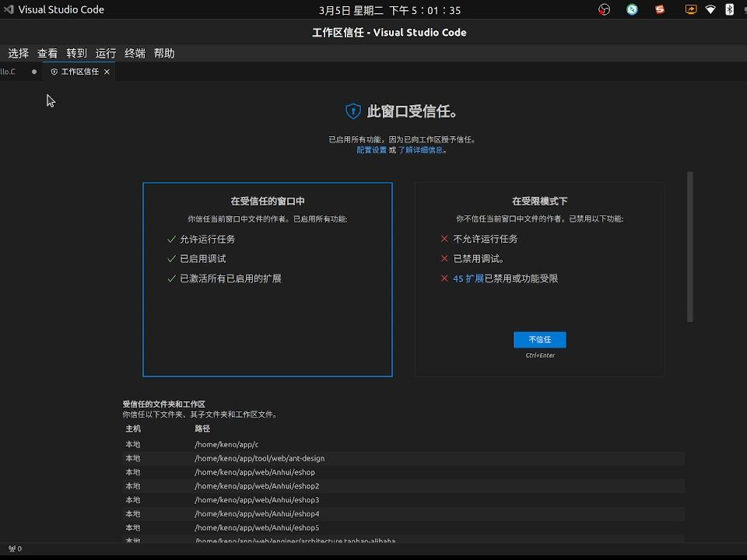Screen dimensions: 747x560
Task: Click the 路径 column header
Action: (202, 429)
